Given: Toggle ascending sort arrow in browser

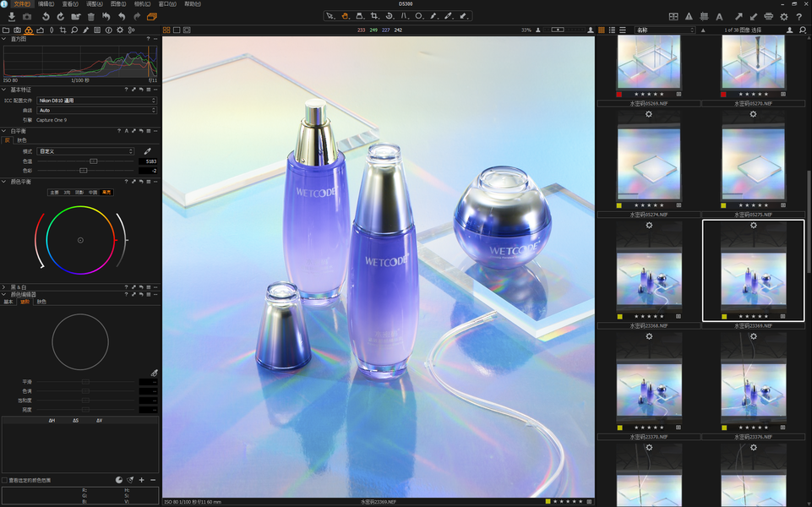Looking at the screenshot, I should tap(703, 30).
